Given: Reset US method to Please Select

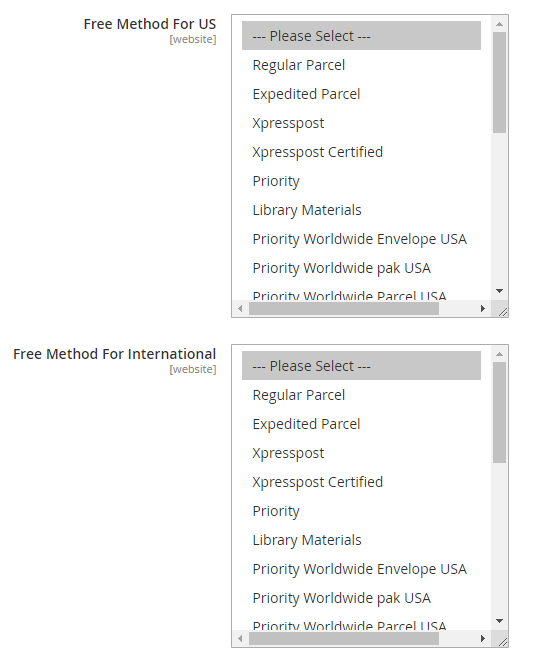Looking at the screenshot, I should [x=361, y=36].
